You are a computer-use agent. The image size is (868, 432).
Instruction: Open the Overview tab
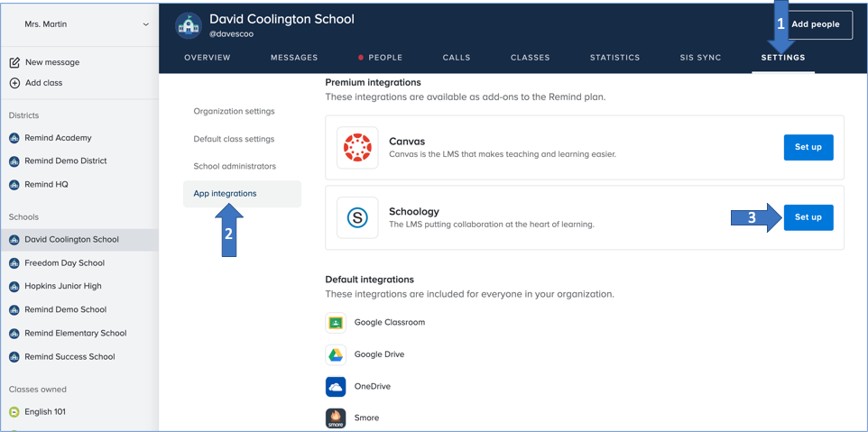click(208, 58)
